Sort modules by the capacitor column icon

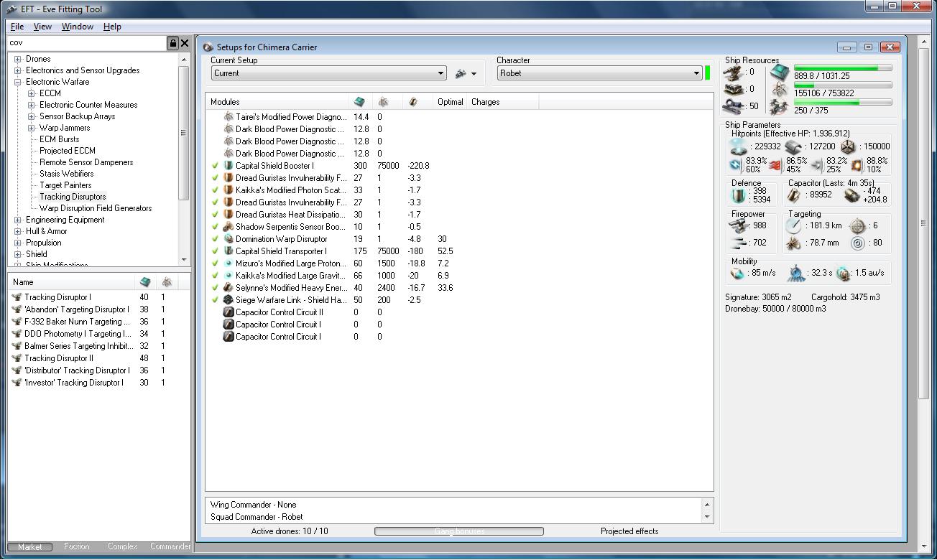coord(412,102)
